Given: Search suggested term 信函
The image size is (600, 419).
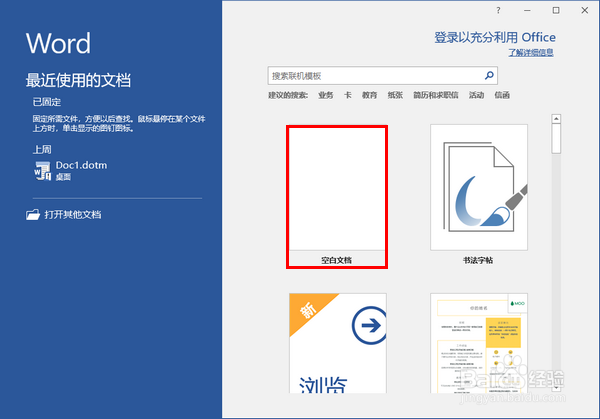Looking at the screenshot, I should coord(502,95).
